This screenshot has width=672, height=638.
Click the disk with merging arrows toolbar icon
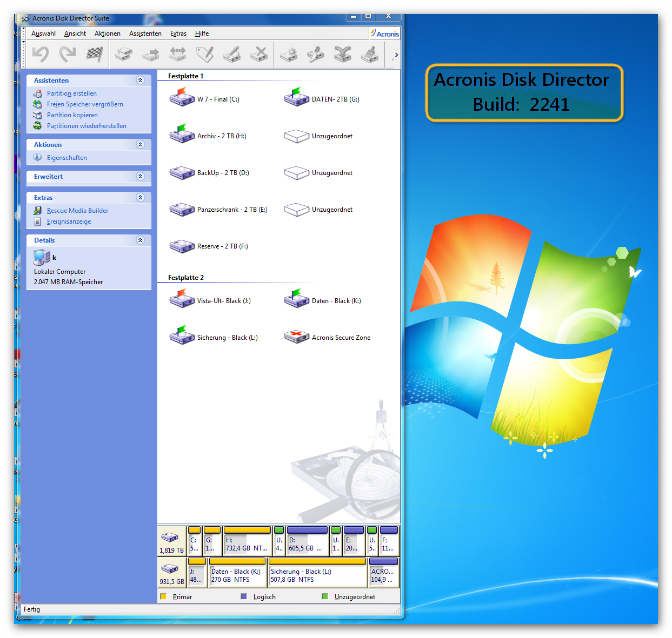click(343, 54)
